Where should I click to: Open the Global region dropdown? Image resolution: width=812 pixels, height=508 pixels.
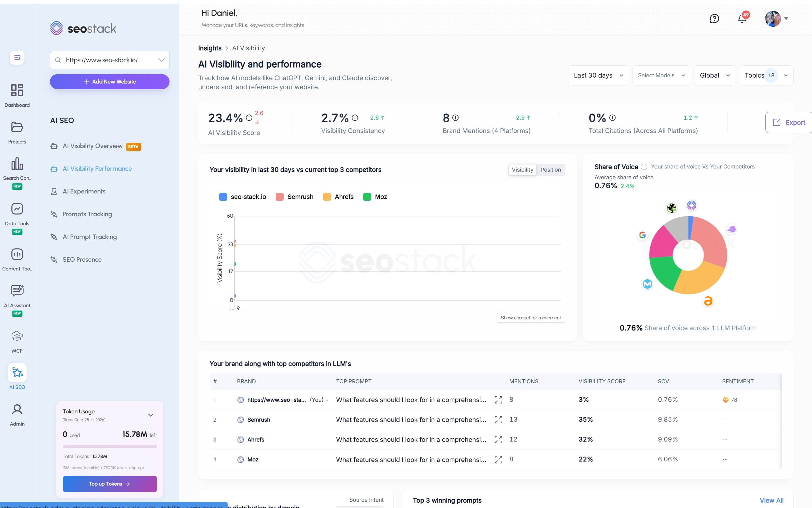pyautogui.click(x=715, y=75)
